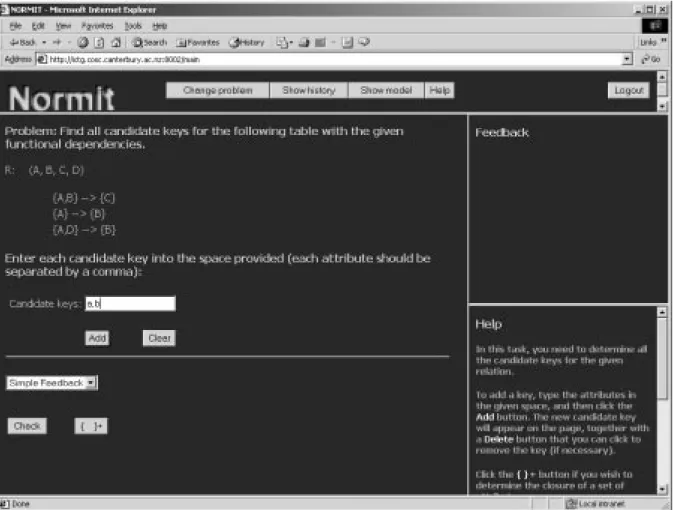Viewport: 673px width, 510px height.
Task: Click the Refresh page icon
Action: pos(99,42)
